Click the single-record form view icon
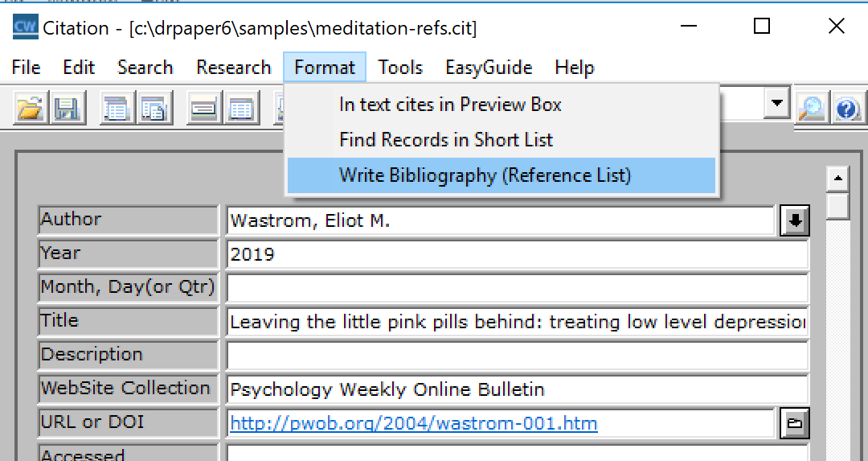Viewport: 868px width, 461px height. pyautogui.click(x=204, y=109)
